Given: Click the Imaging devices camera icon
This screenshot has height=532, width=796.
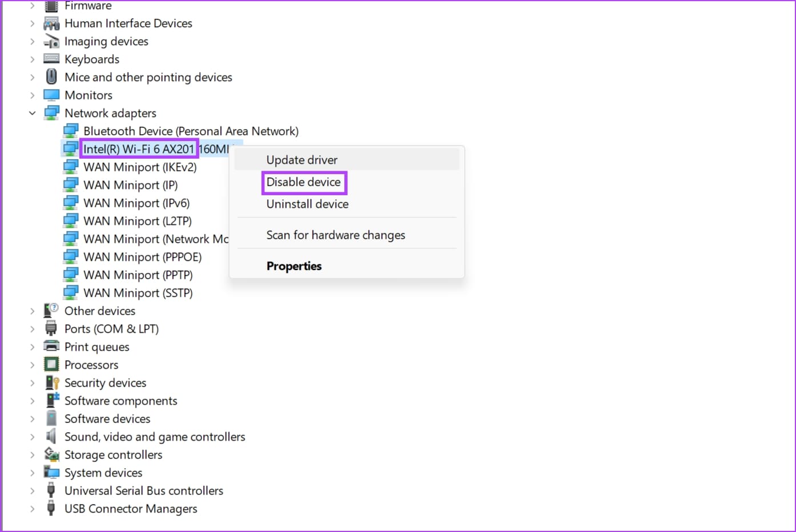Looking at the screenshot, I should point(51,42).
